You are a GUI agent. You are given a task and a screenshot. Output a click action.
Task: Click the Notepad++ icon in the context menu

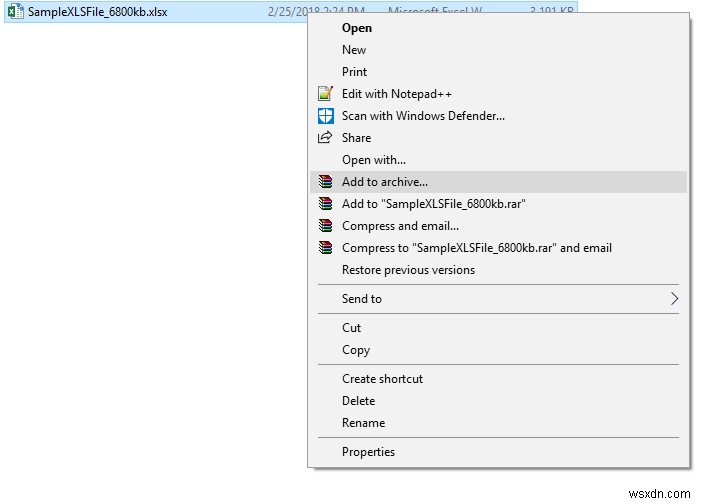[x=324, y=93]
